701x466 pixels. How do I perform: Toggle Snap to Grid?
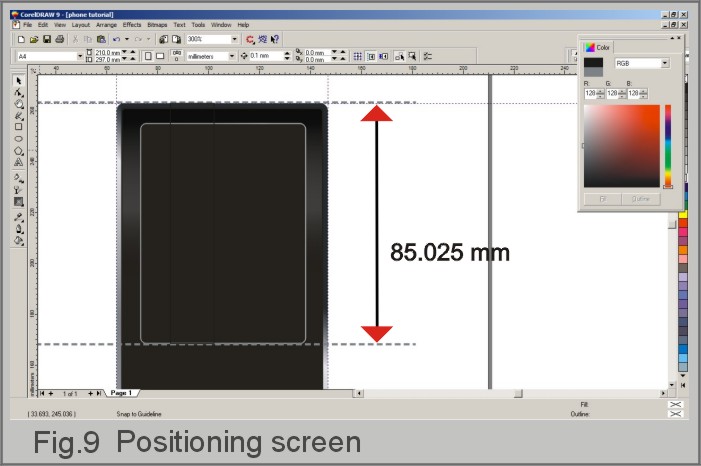point(358,56)
